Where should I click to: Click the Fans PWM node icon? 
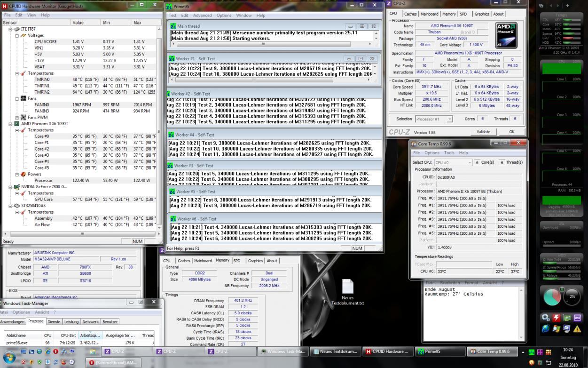click(23, 117)
